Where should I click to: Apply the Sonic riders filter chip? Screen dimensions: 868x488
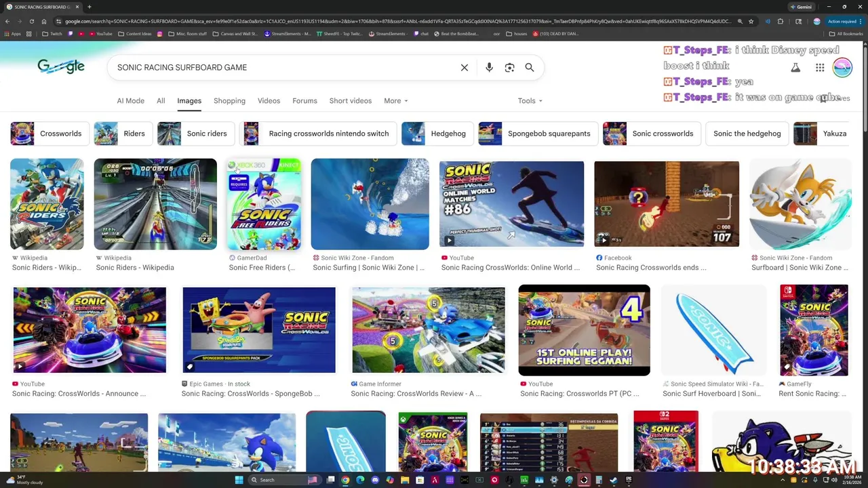pyautogui.click(x=196, y=134)
